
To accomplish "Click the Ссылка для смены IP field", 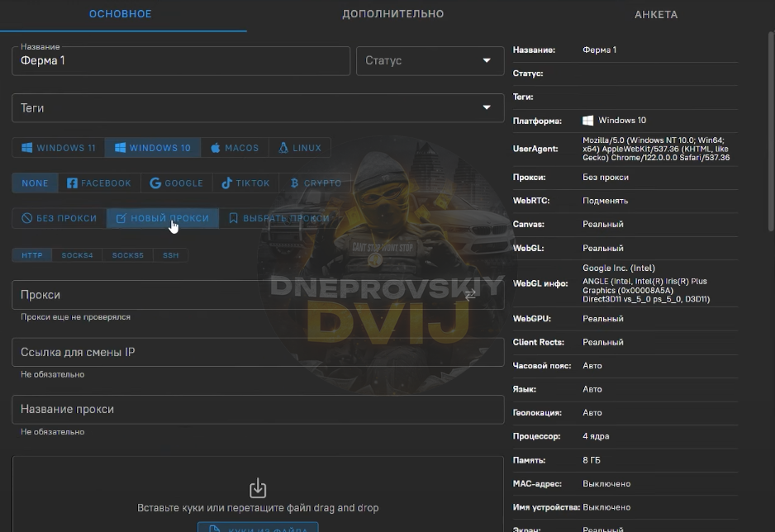I will point(258,352).
